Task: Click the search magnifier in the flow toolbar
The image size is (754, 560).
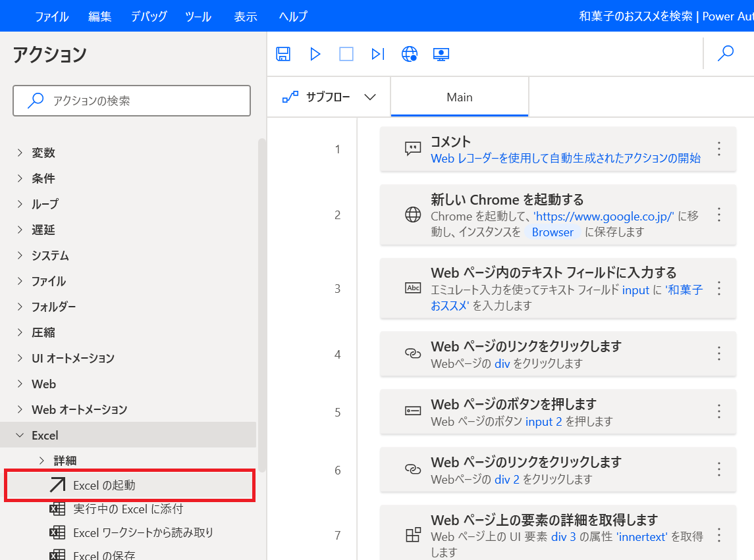Action: click(726, 53)
